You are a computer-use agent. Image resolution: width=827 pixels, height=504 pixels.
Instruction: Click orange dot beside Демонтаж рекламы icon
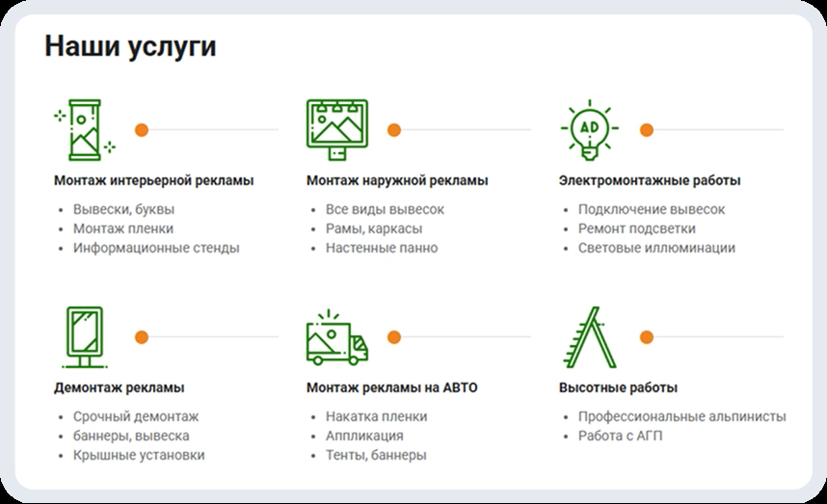point(142,337)
